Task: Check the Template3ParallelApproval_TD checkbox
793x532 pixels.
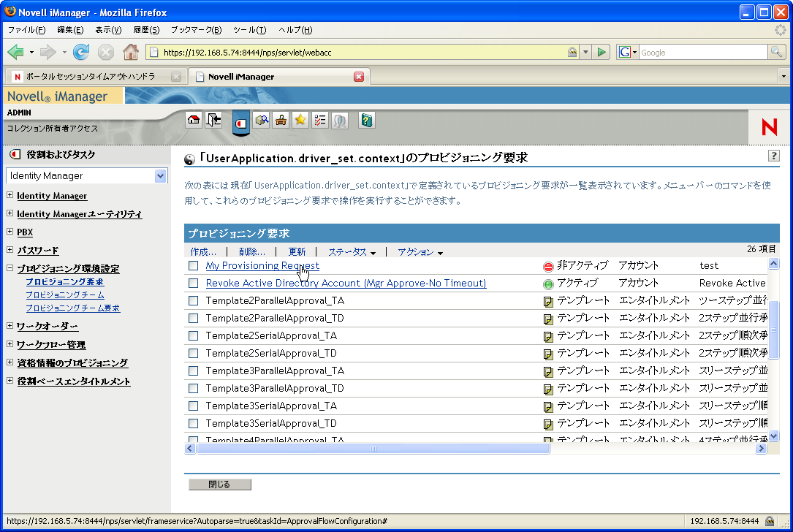Action: tap(193, 388)
